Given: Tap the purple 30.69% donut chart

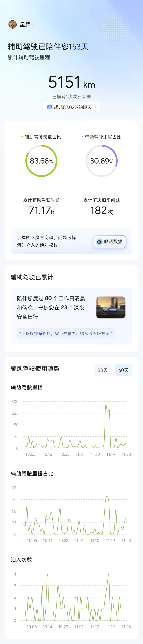Looking at the screenshot, I should point(101,161).
